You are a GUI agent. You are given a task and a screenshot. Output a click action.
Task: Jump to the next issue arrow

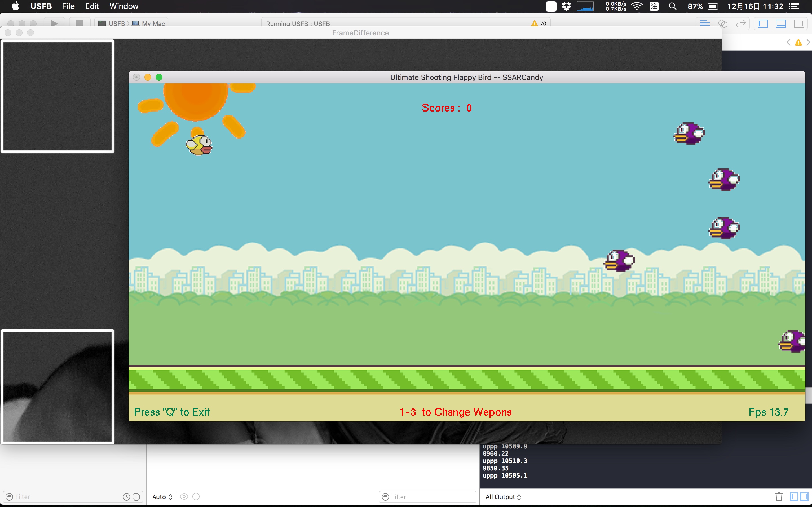808,42
